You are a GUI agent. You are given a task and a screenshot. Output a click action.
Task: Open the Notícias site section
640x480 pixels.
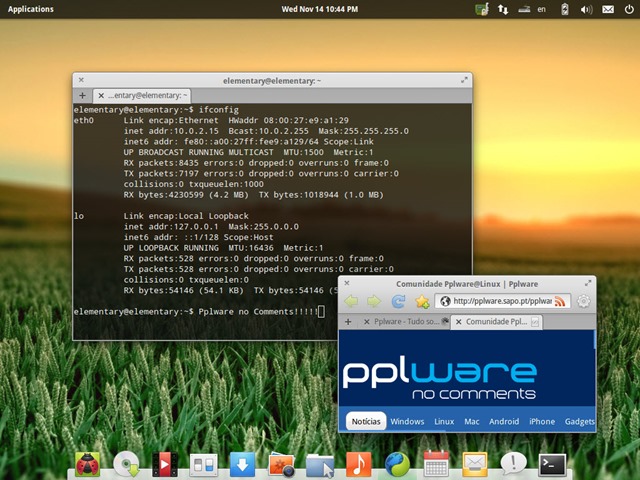(366, 421)
